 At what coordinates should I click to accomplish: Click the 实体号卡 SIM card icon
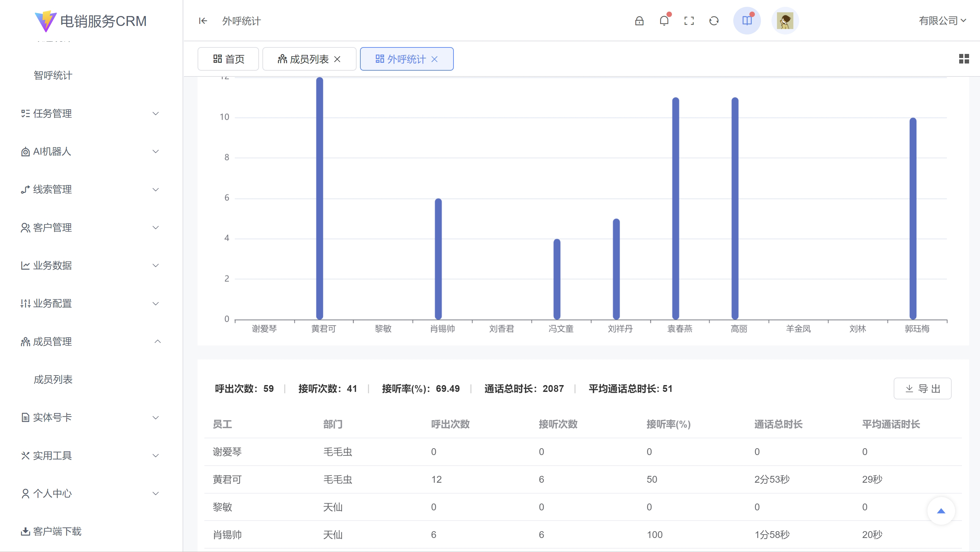click(x=25, y=417)
